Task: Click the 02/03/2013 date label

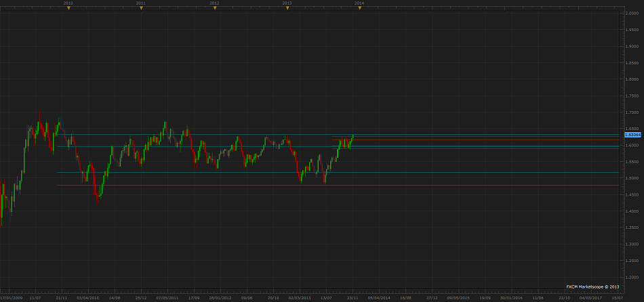Action: click(300, 297)
